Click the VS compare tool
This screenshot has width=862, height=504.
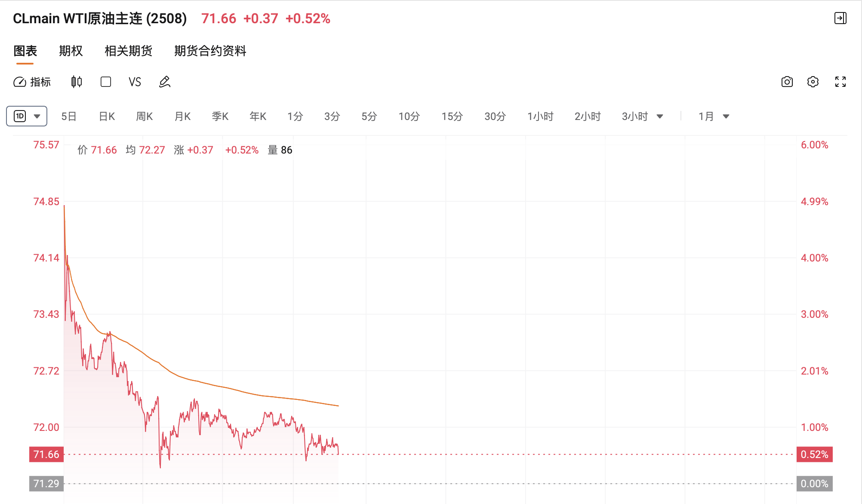(x=135, y=82)
